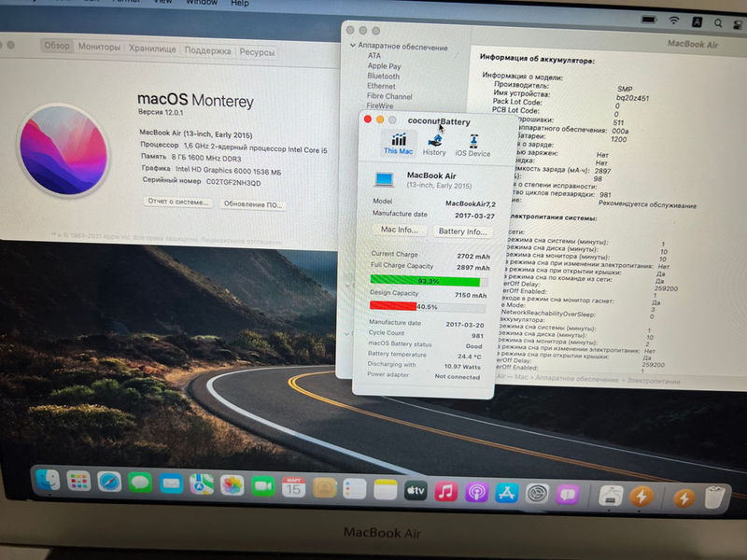Click the battery status icon in menu bar
The width and height of the screenshot is (747, 560).
(649, 20)
